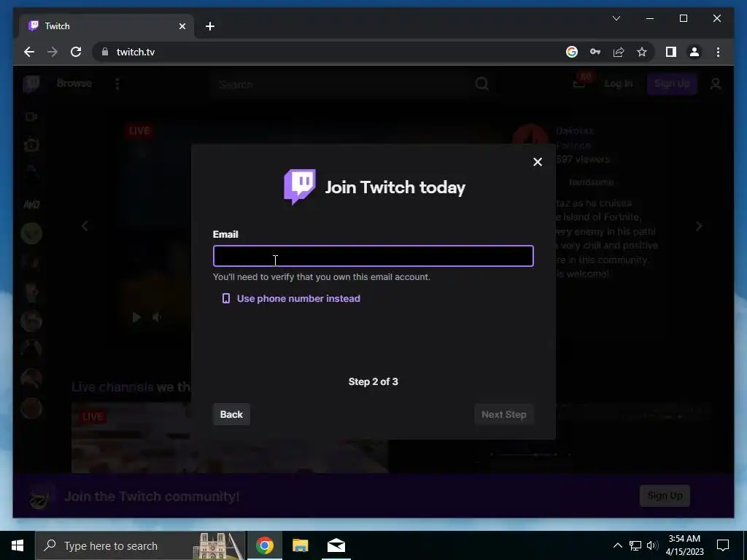Click the search magnifier button on Twitch
The image size is (747, 560).
point(481,85)
